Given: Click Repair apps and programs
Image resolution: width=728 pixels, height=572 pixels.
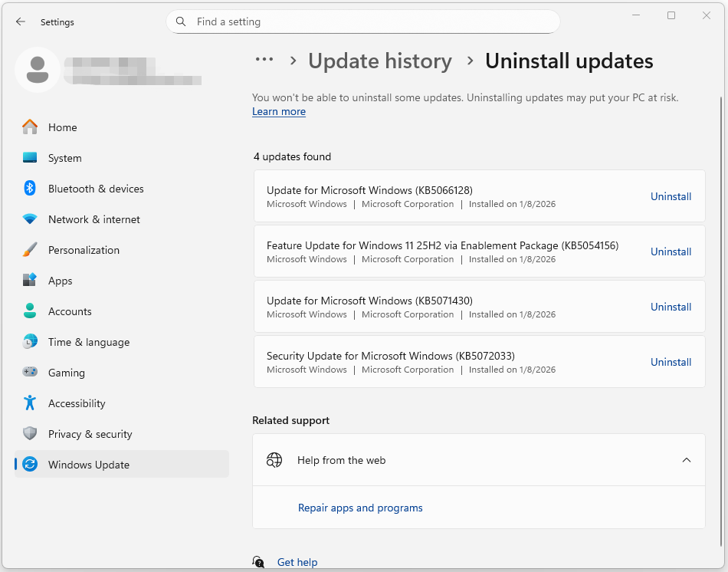Looking at the screenshot, I should pos(360,508).
